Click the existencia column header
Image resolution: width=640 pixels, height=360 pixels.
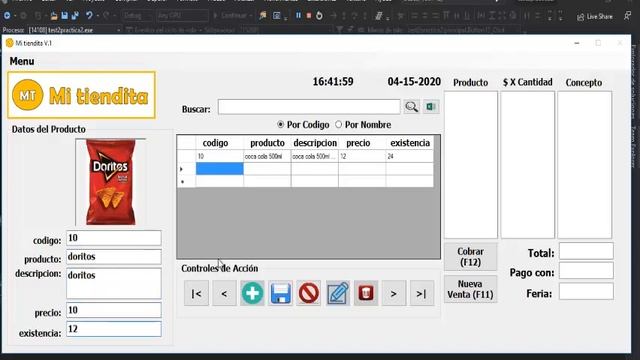[410, 143]
